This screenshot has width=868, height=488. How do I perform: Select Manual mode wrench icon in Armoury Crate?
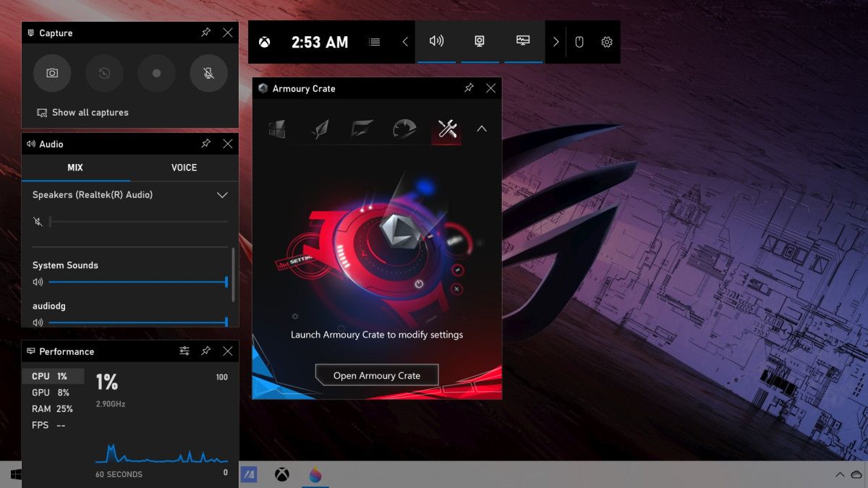point(446,129)
